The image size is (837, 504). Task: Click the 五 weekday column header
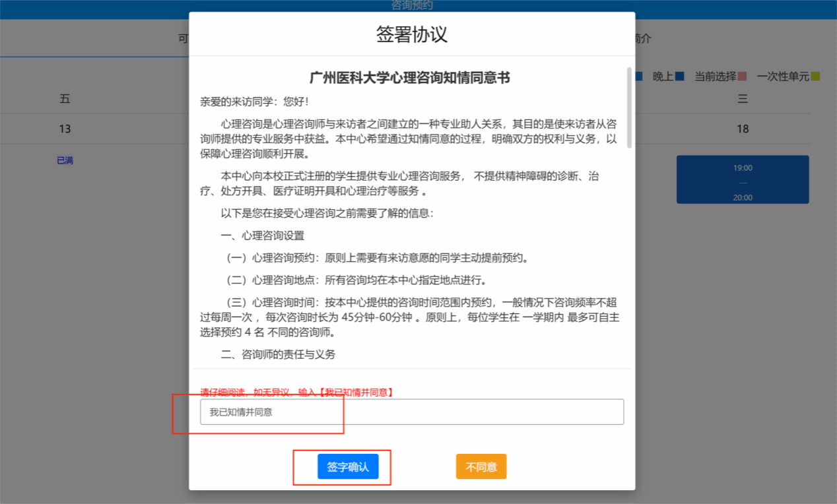(65, 99)
